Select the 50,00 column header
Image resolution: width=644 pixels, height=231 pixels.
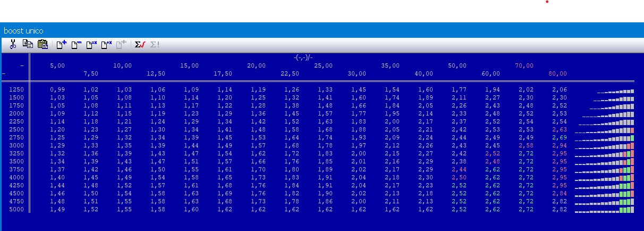[457, 65]
